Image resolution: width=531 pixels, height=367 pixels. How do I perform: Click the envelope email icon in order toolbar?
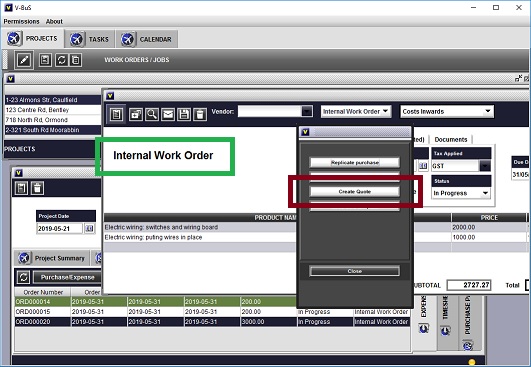[168, 114]
